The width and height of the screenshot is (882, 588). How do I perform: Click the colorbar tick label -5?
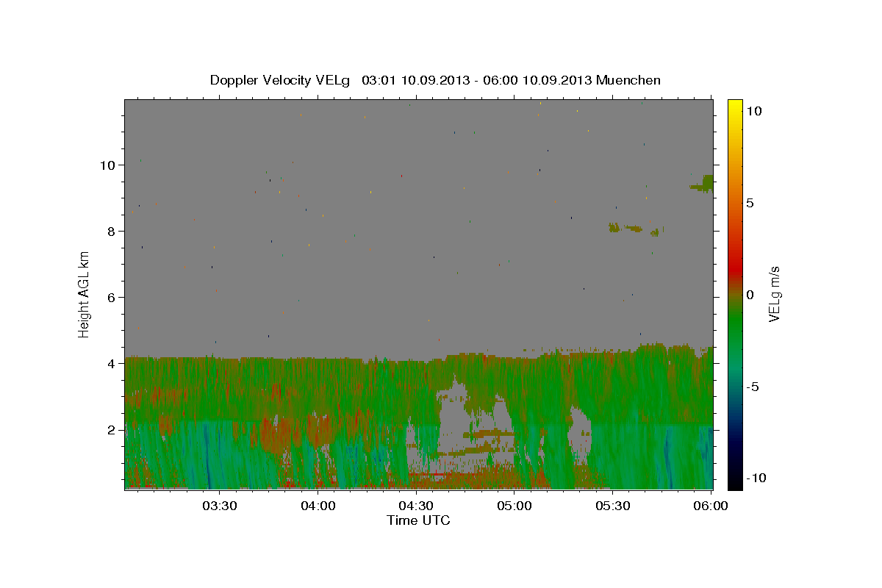click(753, 387)
